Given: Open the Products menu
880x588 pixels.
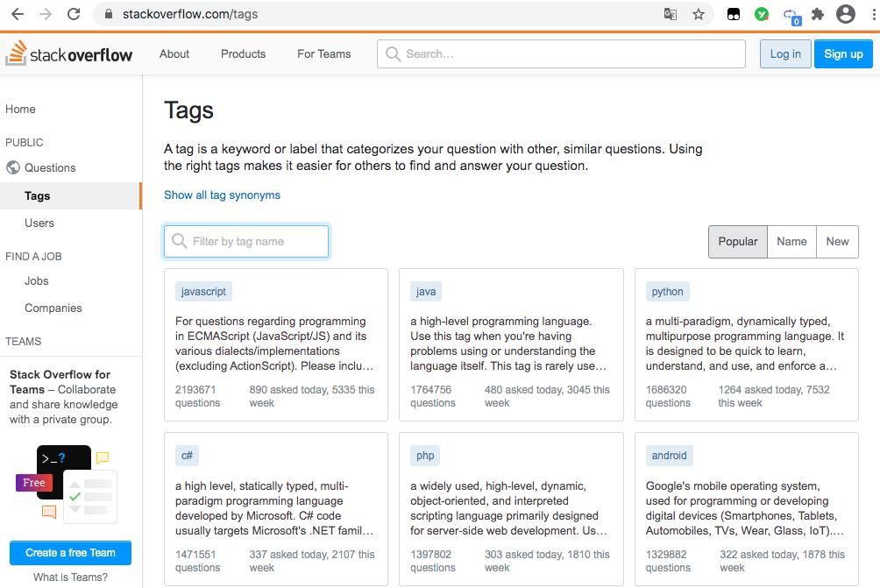Looking at the screenshot, I should click(243, 53).
